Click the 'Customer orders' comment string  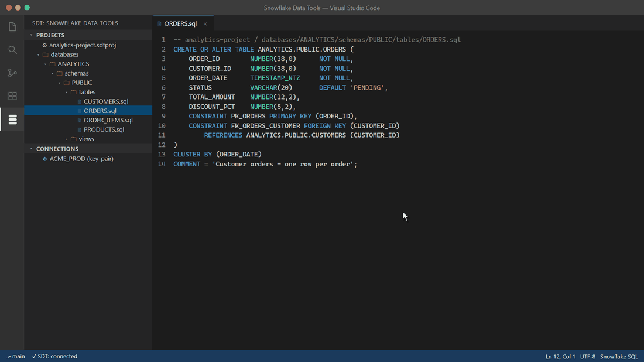pyautogui.click(x=283, y=165)
